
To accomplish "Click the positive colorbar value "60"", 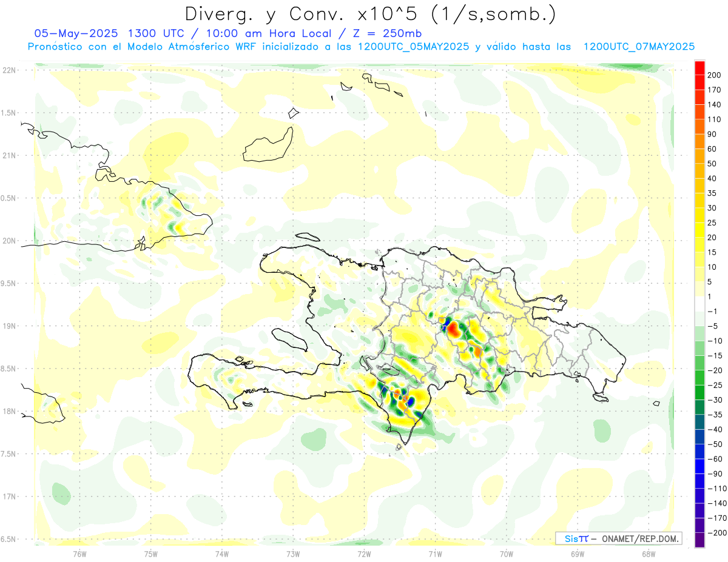I will click(x=713, y=149).
